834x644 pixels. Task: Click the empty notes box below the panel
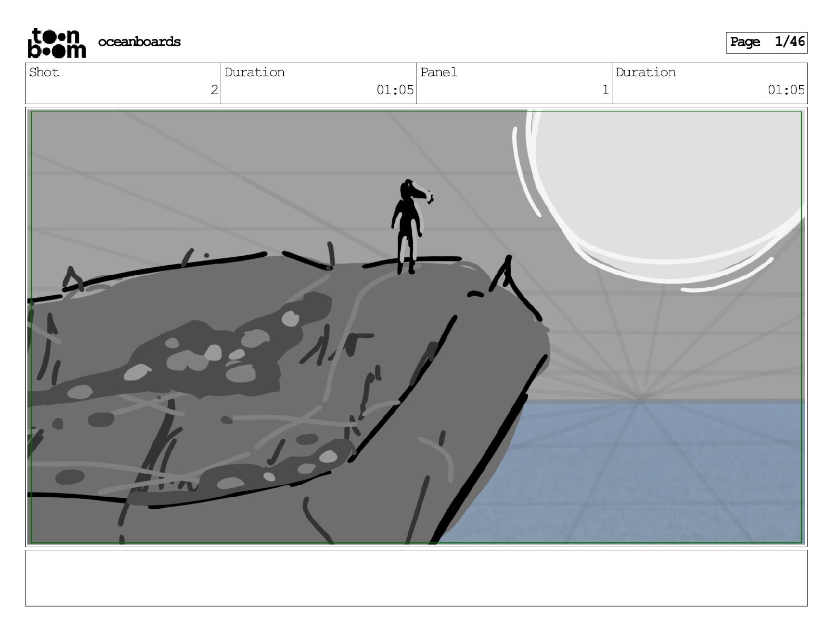[416, 578]
